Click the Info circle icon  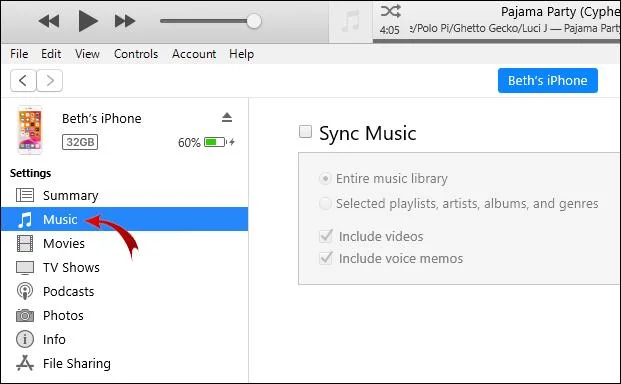tap(25, 339)
